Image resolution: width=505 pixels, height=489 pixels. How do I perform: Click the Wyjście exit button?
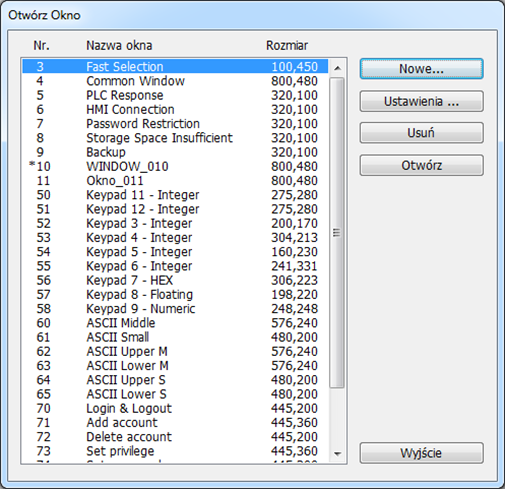421,453
